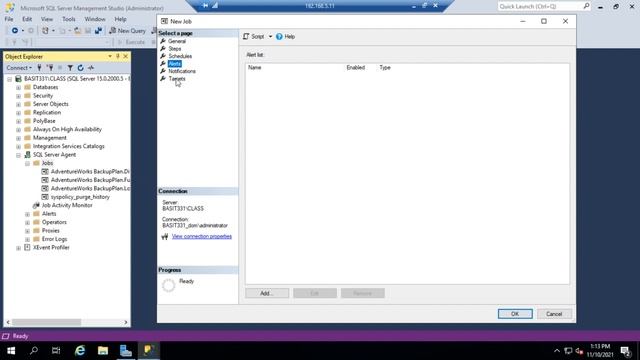
Task: Collapse the Jobs folder
Action: 27,164
